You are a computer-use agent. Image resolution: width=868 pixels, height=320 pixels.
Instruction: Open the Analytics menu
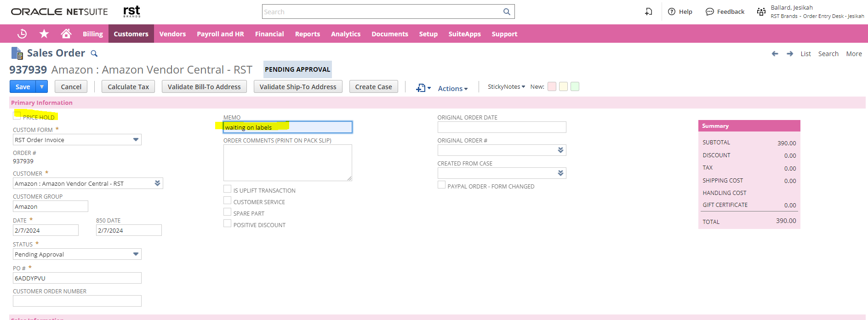[346, 34]
